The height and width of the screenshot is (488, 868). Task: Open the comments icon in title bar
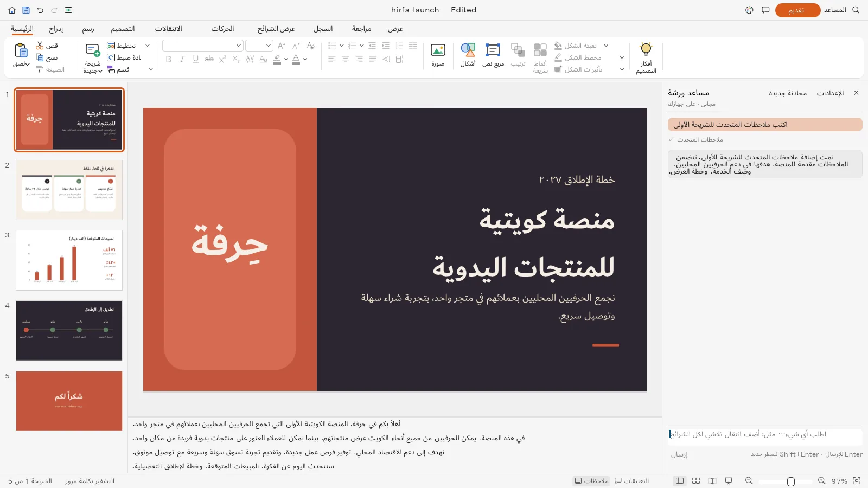765,10
